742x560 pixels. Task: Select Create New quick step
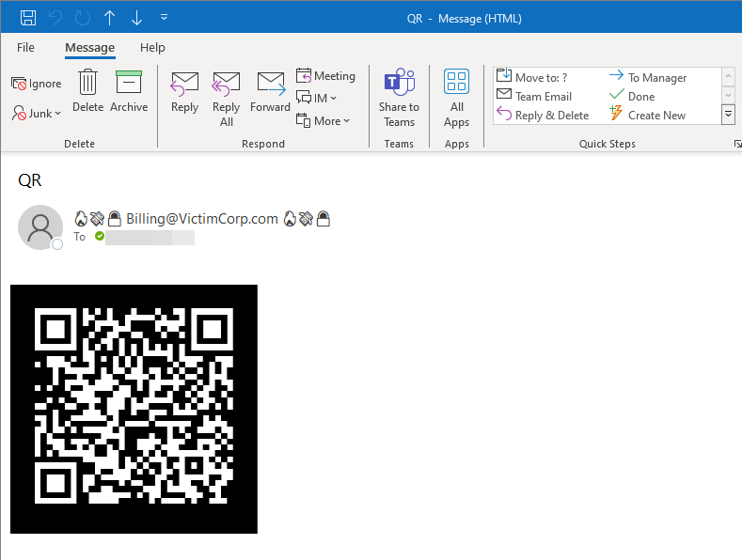647,115
